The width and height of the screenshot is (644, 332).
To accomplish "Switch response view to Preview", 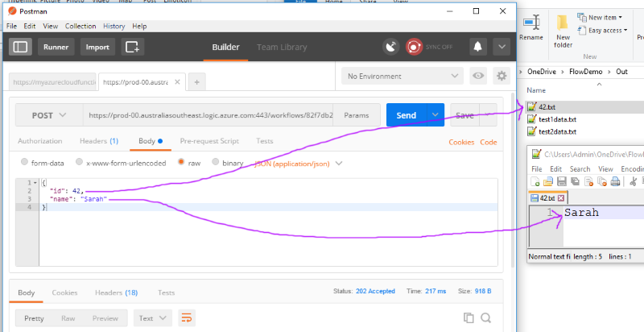I will click(105, 318).
